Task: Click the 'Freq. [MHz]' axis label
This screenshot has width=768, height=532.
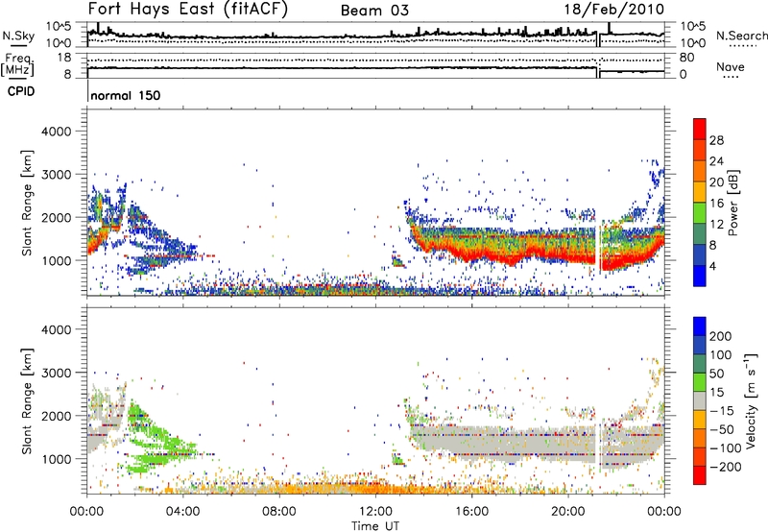Action: (x=17, y=64)
